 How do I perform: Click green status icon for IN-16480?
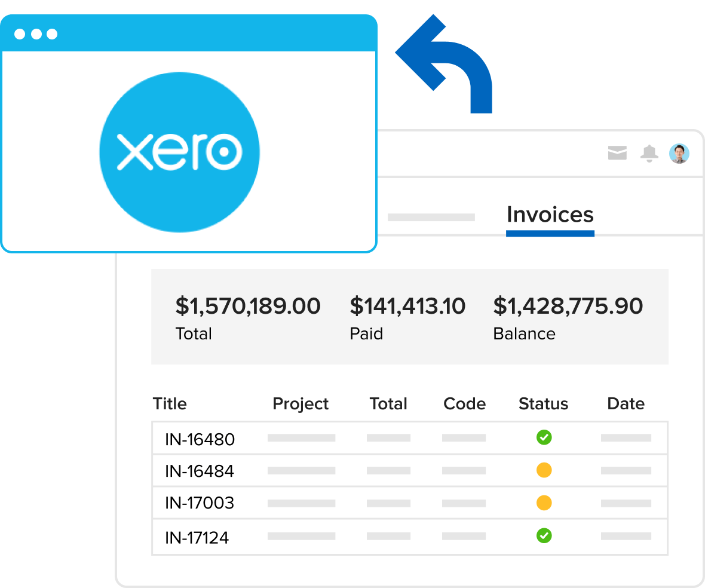[544, 437]
